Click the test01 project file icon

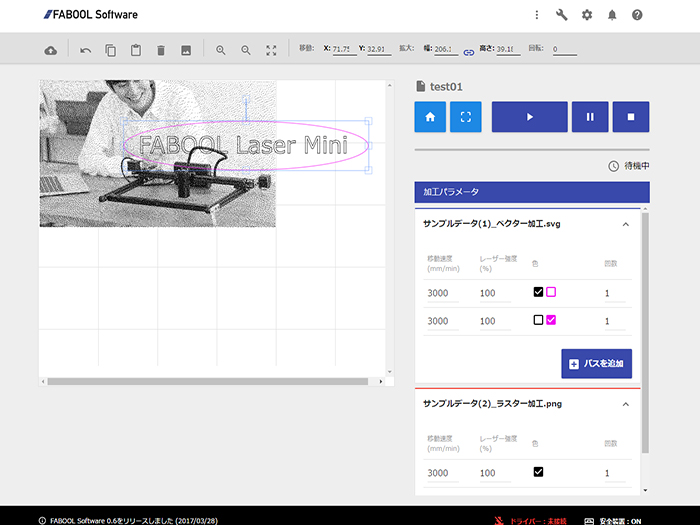click(x=421, y=86)
